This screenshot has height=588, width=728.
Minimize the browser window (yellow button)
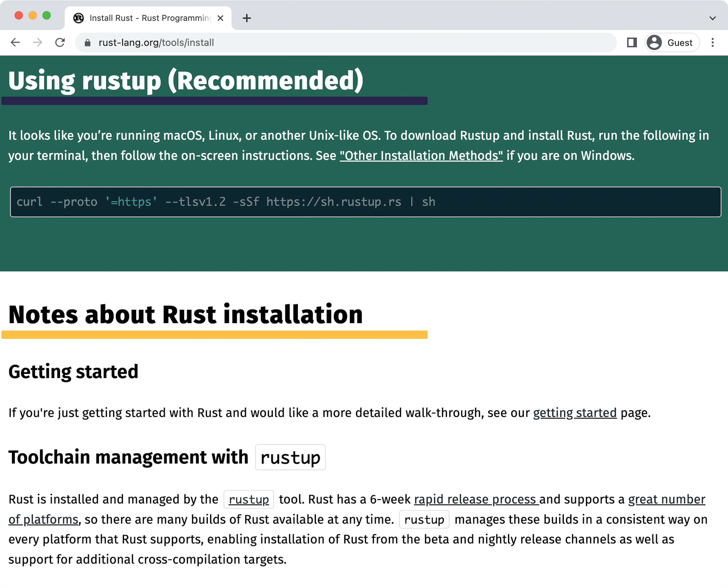pos(33,16)
